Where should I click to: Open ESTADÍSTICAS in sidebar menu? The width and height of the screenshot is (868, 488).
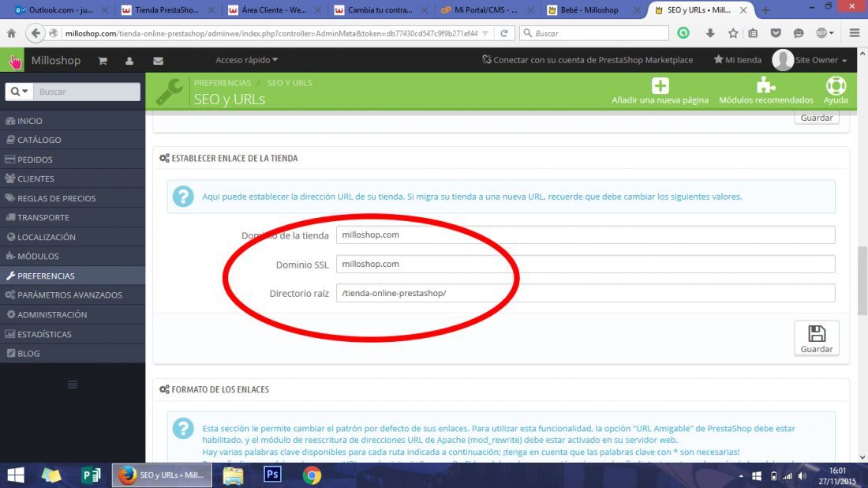(73, 334)
